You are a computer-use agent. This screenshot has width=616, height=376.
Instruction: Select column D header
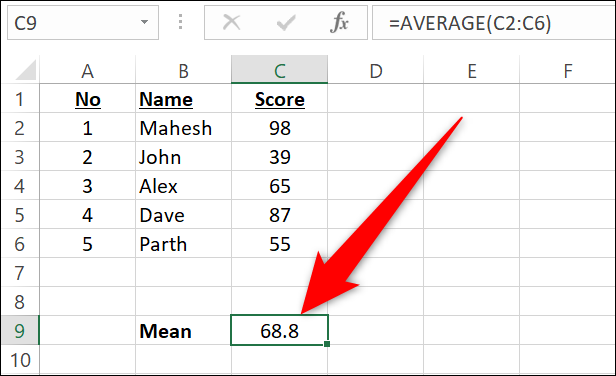[x=376, y=70]
